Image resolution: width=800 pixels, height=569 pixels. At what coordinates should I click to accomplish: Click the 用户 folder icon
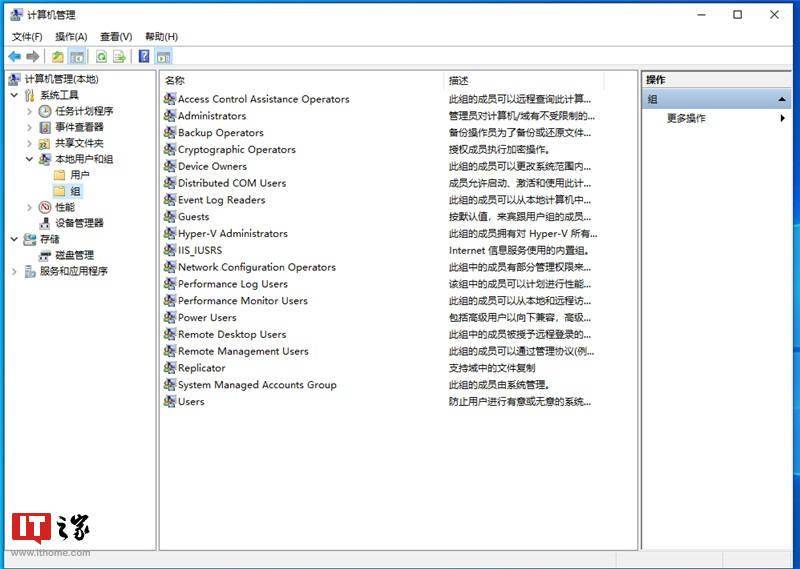[x=60, y=175]
